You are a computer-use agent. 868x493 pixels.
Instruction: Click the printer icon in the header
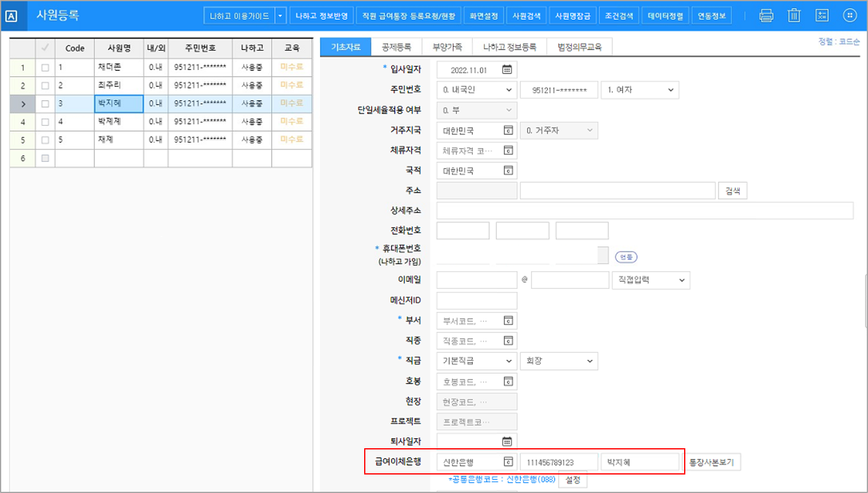coord(766,16)
